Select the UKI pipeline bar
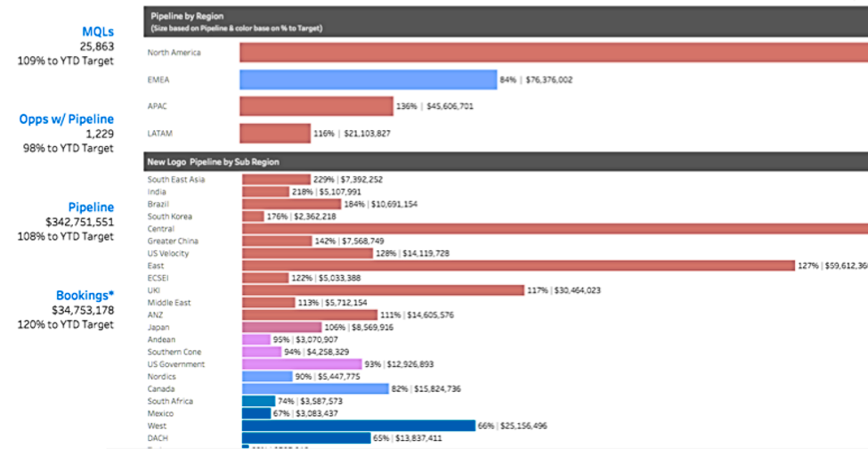The height and width of the screenshot is (449, 868). click(383, 290)
